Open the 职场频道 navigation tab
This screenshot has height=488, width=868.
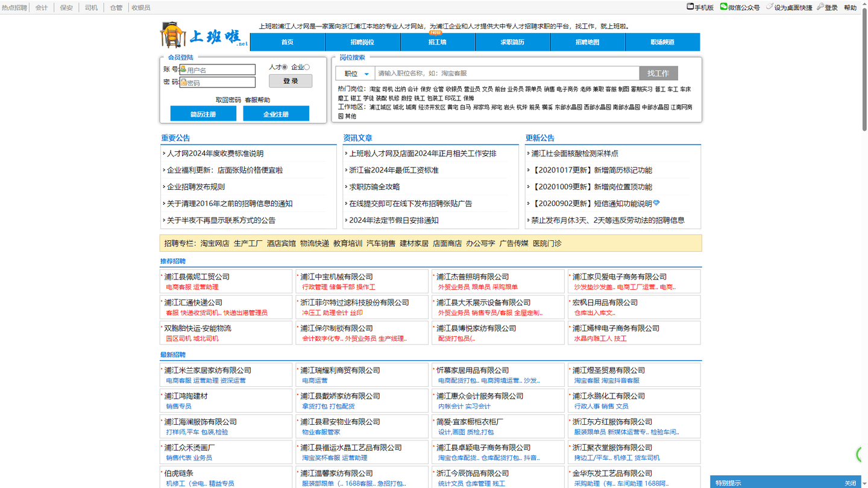coord(662,42)
